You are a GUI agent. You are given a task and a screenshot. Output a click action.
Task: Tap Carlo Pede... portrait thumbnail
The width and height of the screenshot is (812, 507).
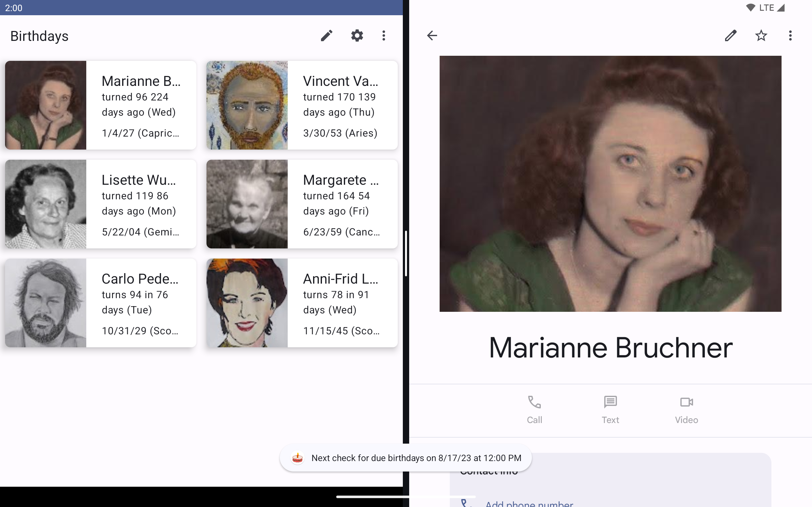tap(46, 303)
